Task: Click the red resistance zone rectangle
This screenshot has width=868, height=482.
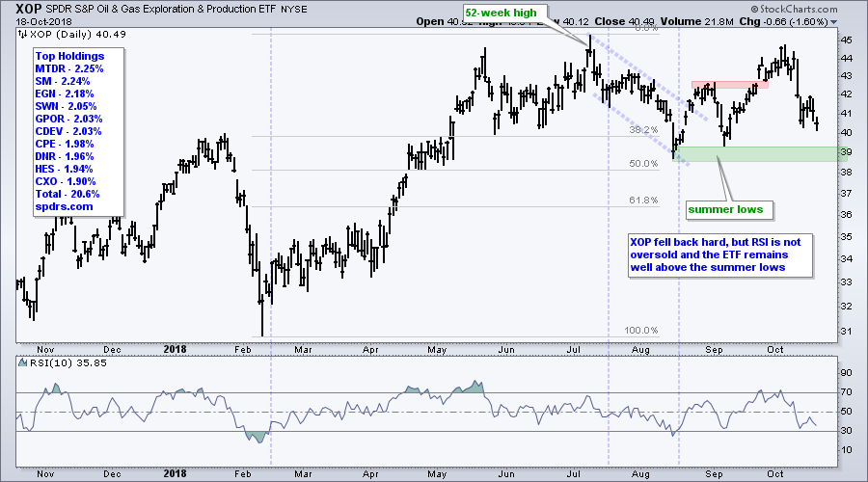Action: [730, 85]
